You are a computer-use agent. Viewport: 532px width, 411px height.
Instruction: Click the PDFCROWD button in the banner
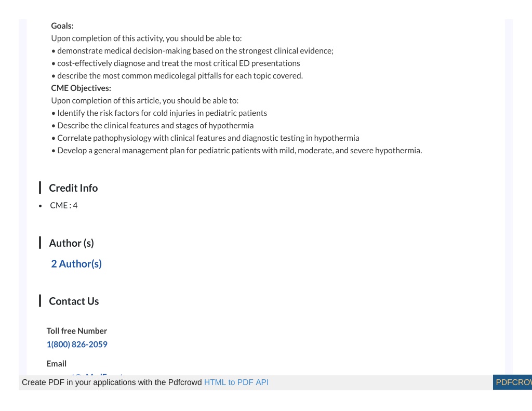click(x=512, y=382)
